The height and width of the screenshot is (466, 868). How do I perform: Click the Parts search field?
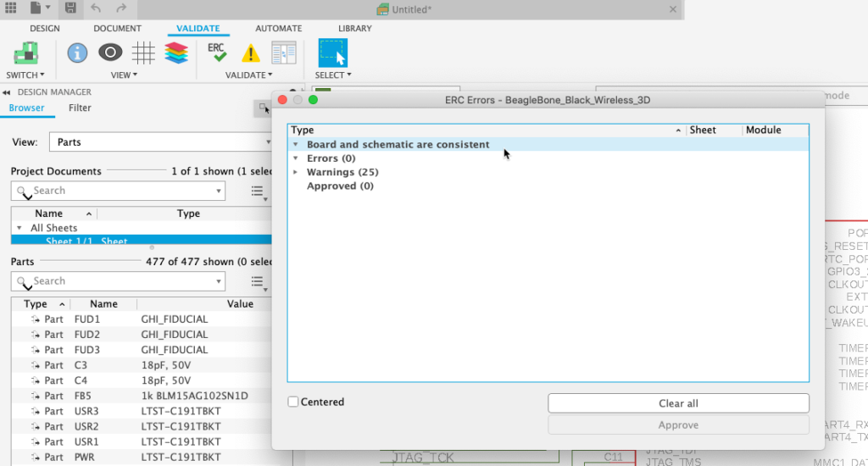[x=118, y=281]
